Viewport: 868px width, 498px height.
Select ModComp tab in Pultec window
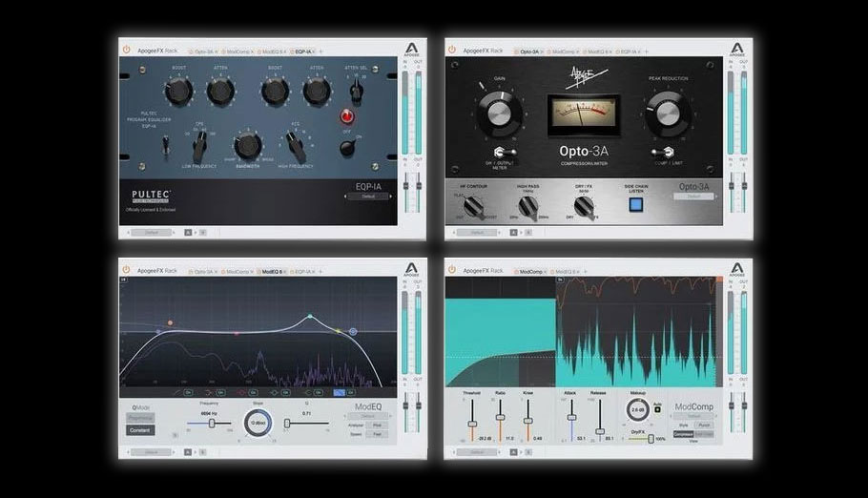click(x=238, y=52)
